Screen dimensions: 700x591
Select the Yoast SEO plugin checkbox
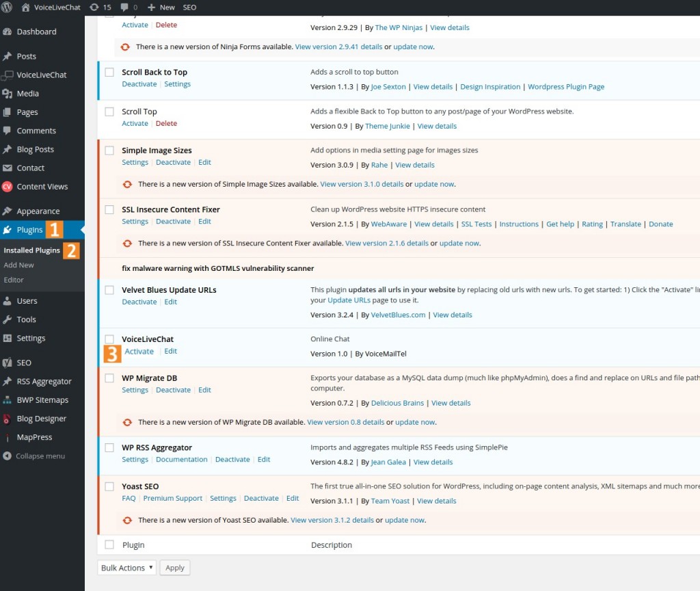coord(109,486)
